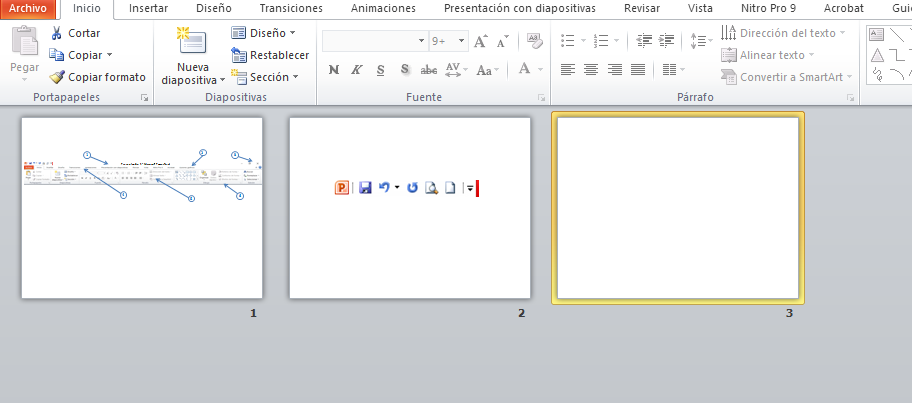Expand the Sección dropdown
Viewport: 912px width, 403px height.
click(x=265, y=77)
